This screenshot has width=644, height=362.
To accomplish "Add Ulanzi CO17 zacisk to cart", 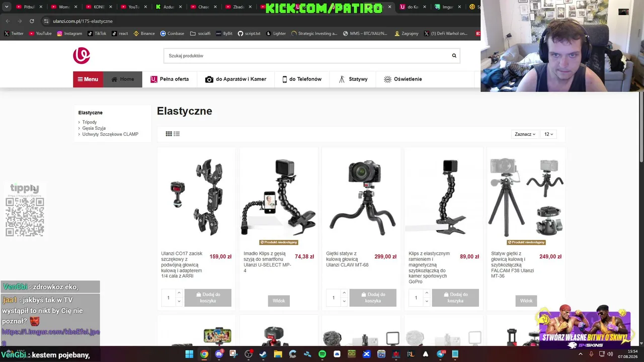I will [208, 298].
